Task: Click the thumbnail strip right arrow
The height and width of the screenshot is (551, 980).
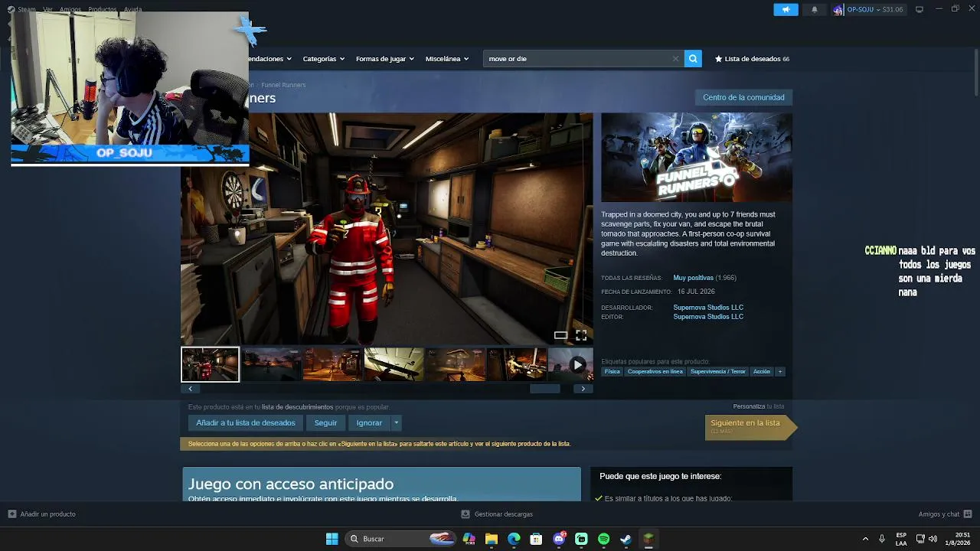Action: tap(583, 389)
